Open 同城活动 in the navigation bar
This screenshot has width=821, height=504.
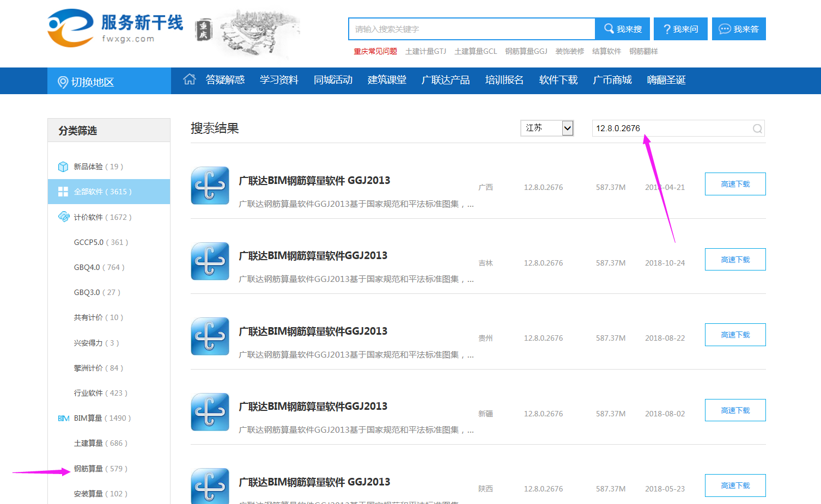[x=333, y=80]
